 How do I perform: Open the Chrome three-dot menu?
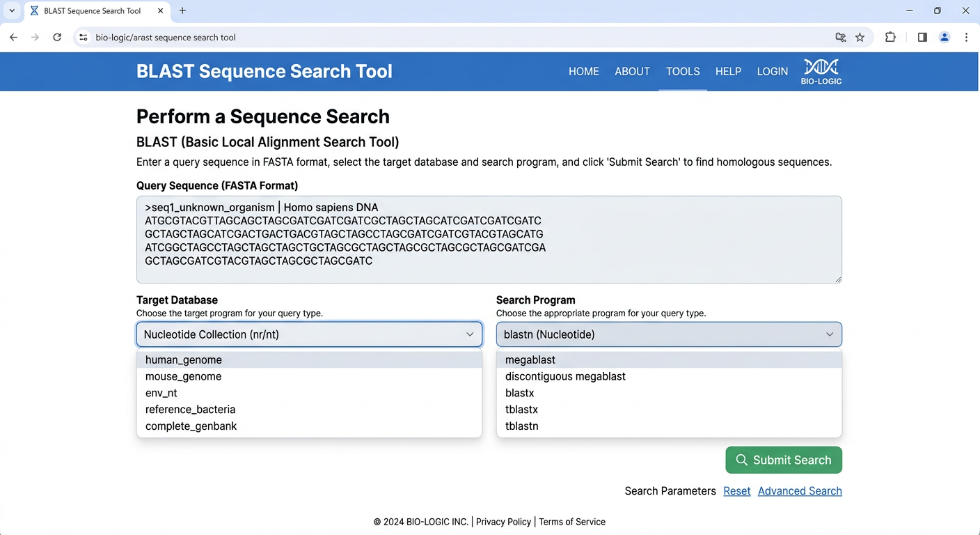tap(966, 38)
